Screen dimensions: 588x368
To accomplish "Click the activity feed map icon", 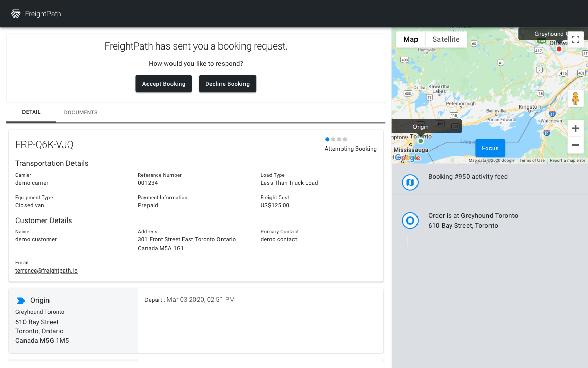I will [410, 182].
